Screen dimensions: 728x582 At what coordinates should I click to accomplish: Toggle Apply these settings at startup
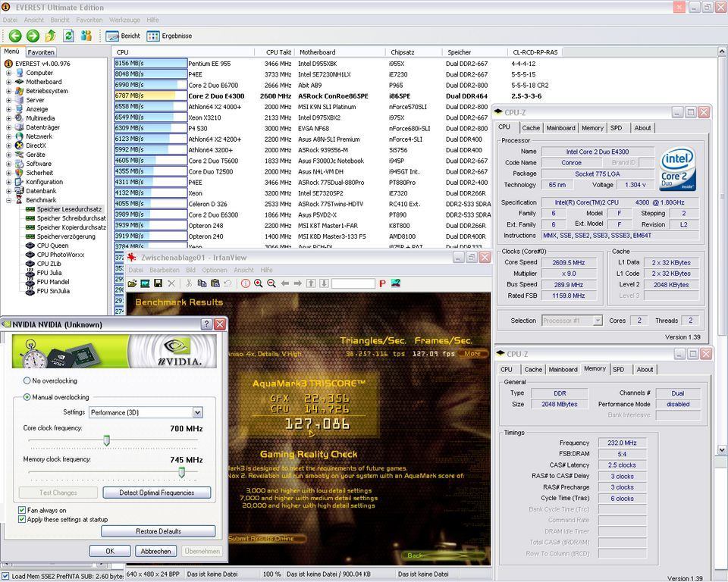click(21, 519)
